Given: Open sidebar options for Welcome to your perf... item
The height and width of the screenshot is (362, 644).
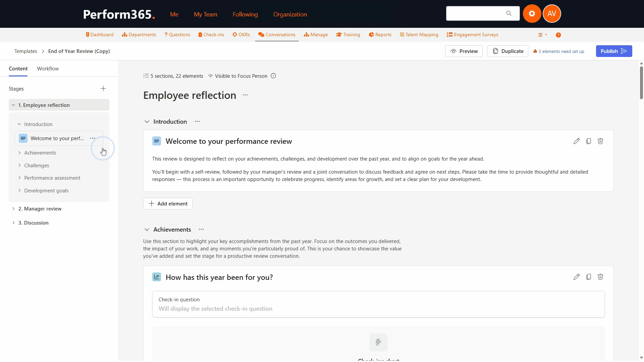Looking at the screenshot, I should pos(93,138).
